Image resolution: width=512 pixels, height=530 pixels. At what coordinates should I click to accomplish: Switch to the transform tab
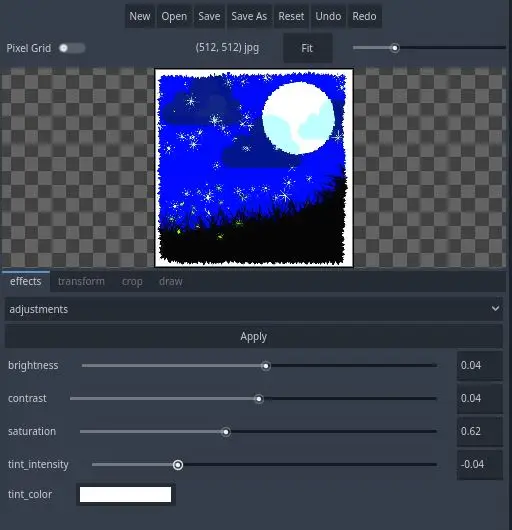[x=81, y=281]
